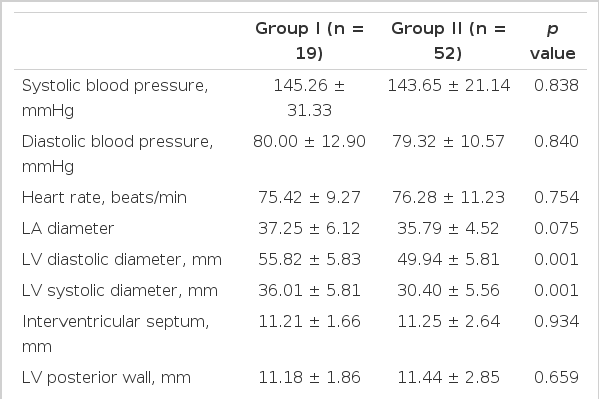Click the LA diameter row label

(x=68, y=229)
